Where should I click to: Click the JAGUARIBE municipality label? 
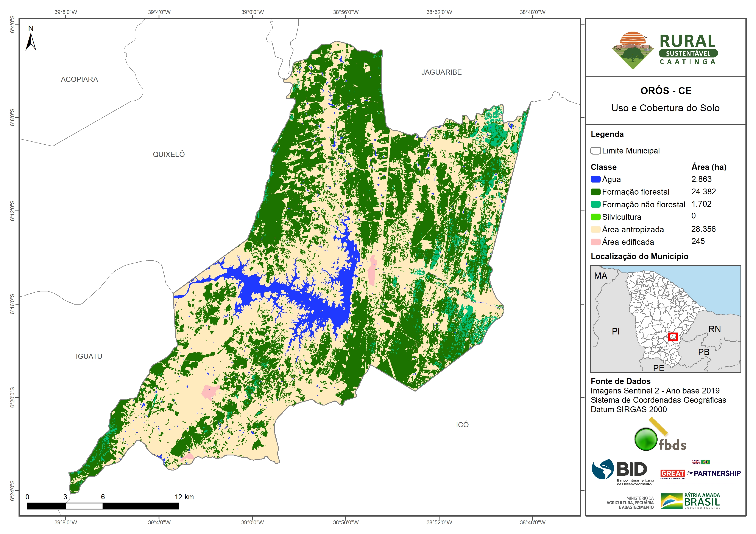(x=441, y=72)
